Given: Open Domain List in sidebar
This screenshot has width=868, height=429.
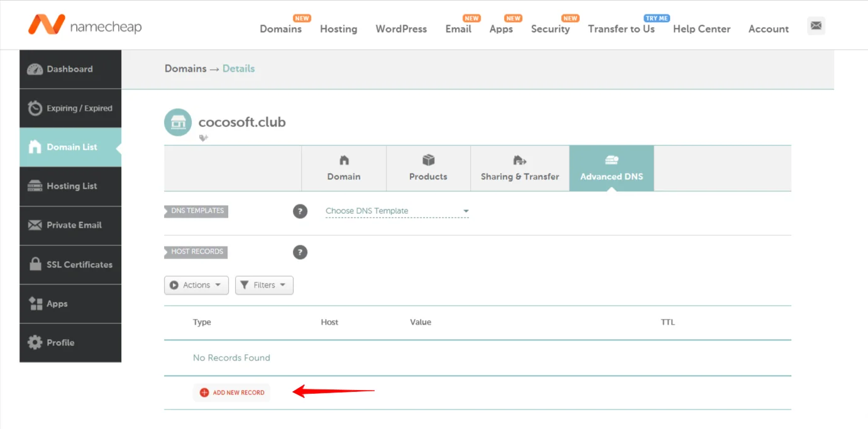Looking at the screenshot, I should 70,147.
